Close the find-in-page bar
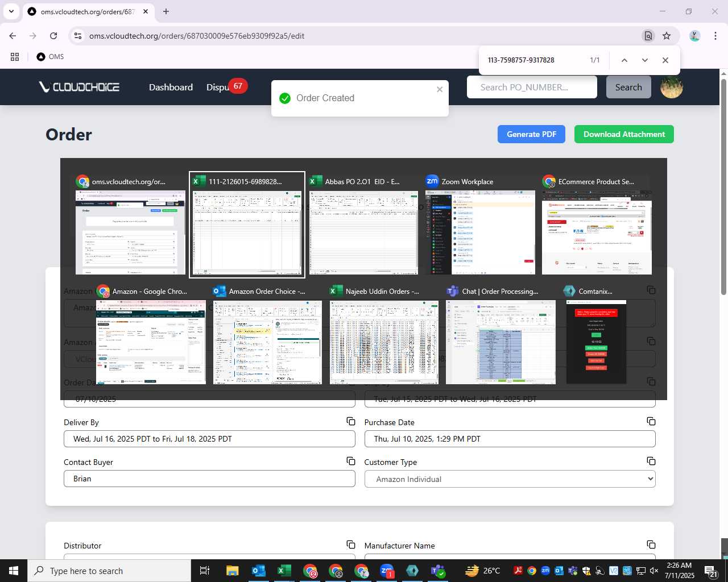 665,60
